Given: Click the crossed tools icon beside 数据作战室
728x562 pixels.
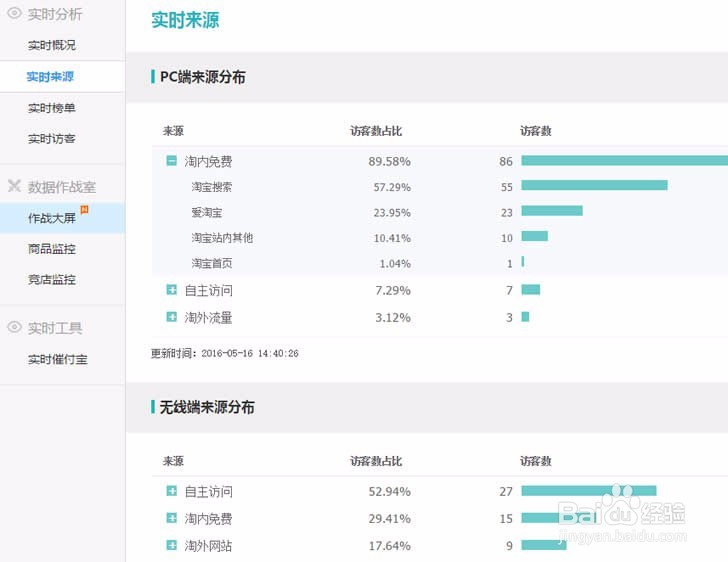Looking at the screenshot, I should point(14,186).
